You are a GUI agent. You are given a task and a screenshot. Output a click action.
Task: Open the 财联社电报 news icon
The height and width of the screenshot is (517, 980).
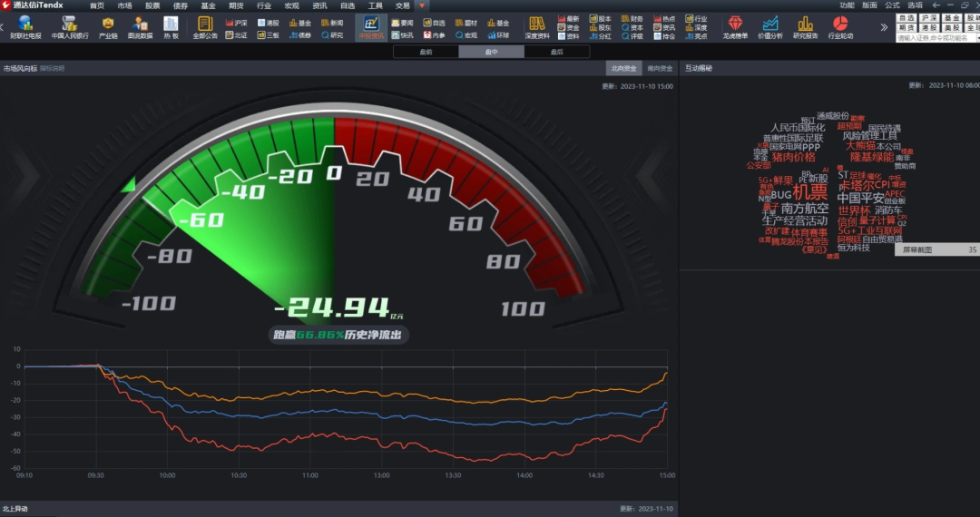coord(25,27)
